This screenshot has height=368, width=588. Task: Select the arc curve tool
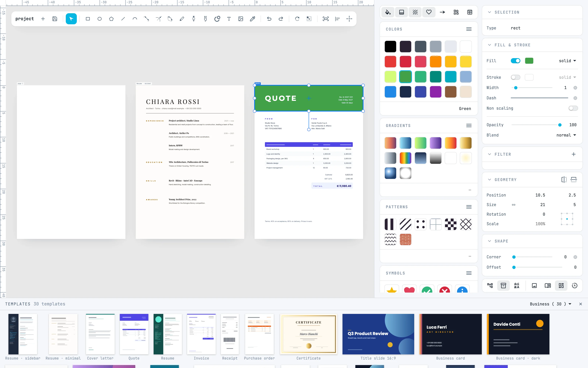tap(135, 19)
